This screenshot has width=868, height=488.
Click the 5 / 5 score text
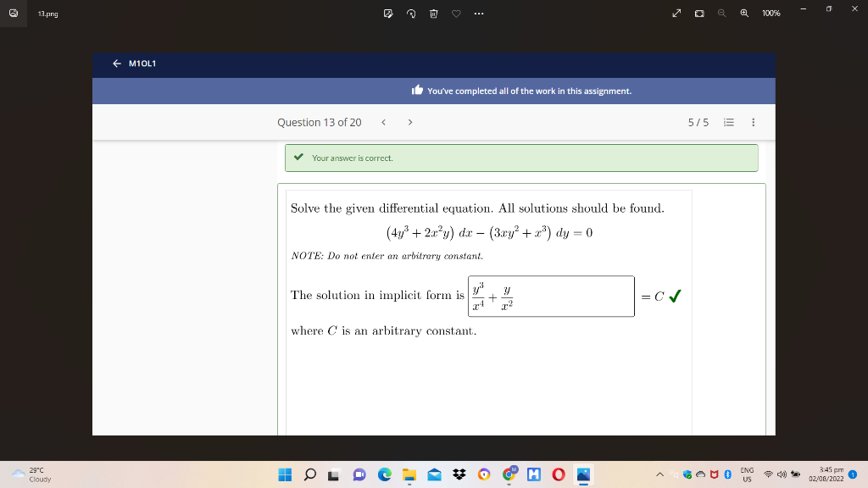click(698, 122)
